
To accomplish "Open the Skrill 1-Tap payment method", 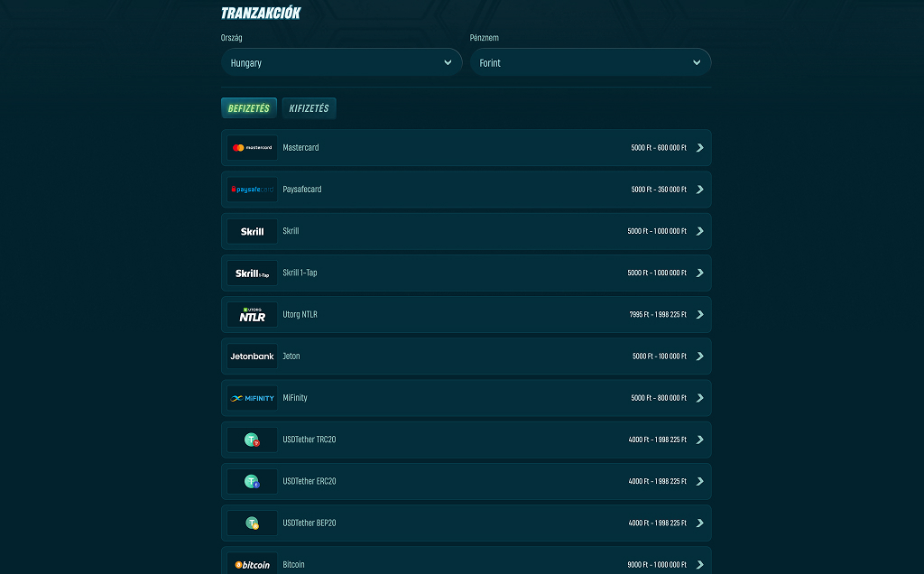I will 467,273.
